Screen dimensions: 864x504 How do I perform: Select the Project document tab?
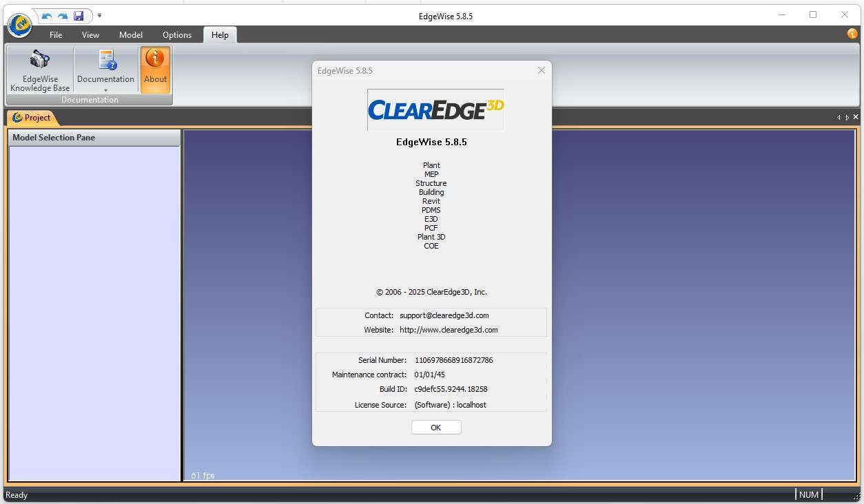(32, 118)
